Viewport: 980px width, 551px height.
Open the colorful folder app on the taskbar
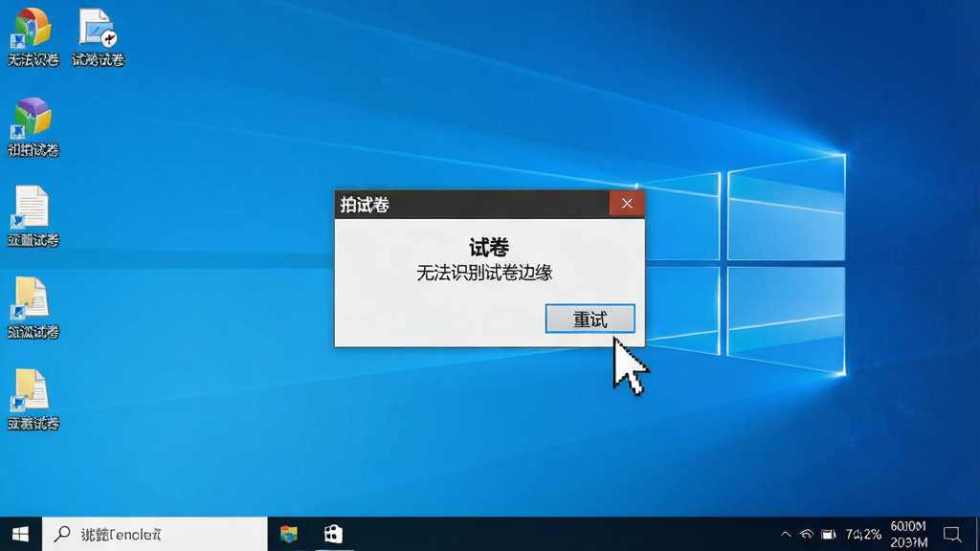tap(289, 534)
